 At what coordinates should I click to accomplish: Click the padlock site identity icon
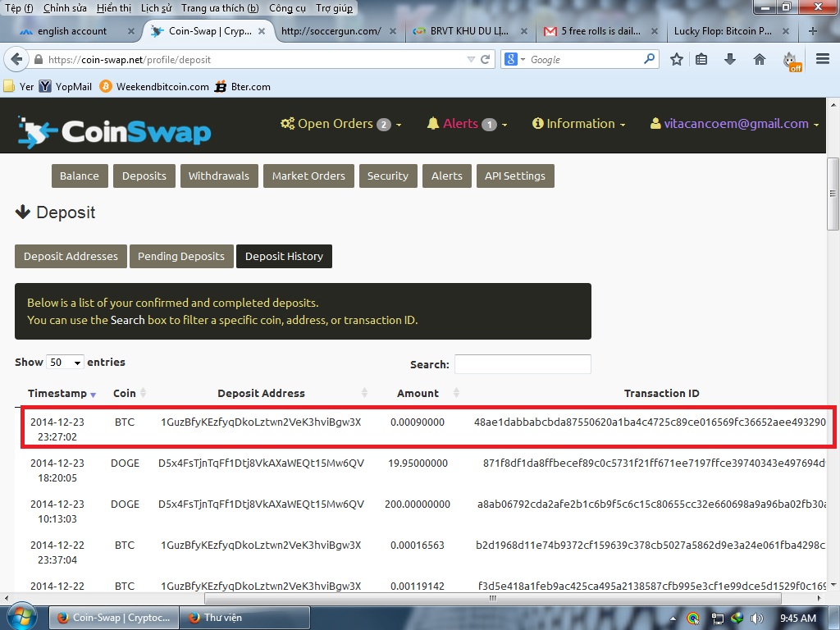click(x=39, y=59)
